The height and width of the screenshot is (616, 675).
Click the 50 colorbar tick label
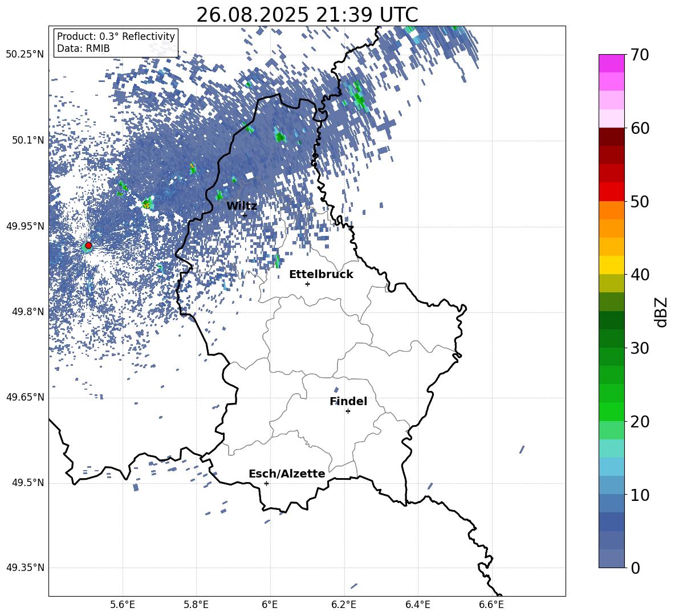[640, 202]
